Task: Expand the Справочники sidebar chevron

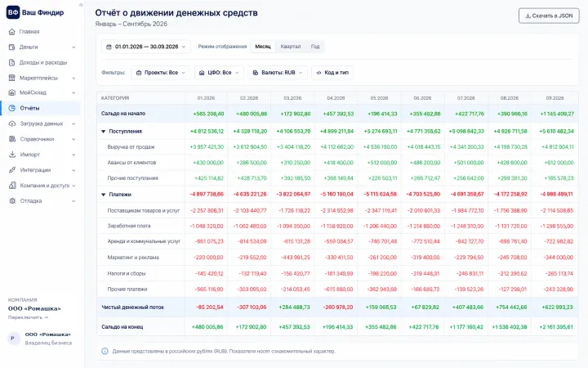Action: click(x=73, y=139)
